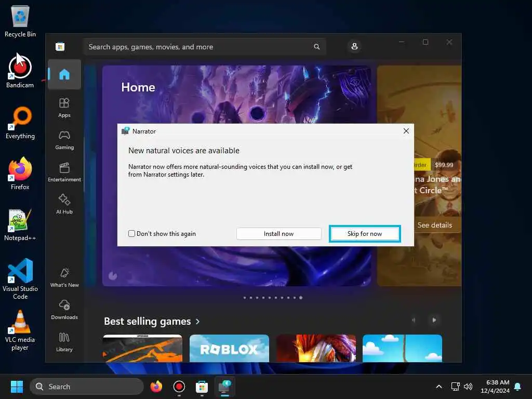Click the Install now button
Viewport: 532px width, 399px height.
[x=278, y=233]
